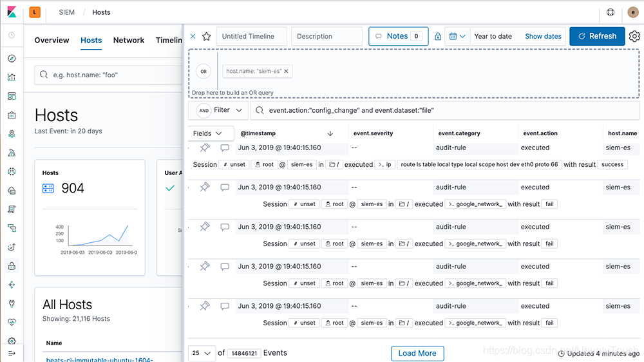Open the SIEM breadcrumb
The height and width of the screenshot is (362, 644).
pyautogui.click(x=66, y=12)
